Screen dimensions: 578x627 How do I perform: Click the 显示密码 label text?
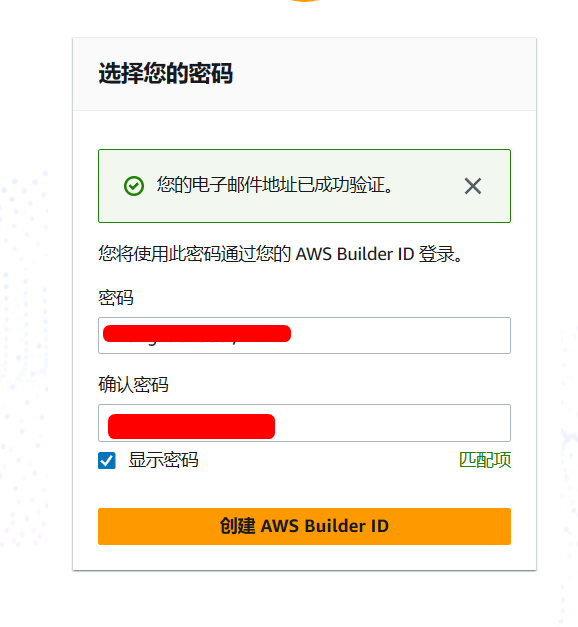pyautogui.click(x=163, y=460)
